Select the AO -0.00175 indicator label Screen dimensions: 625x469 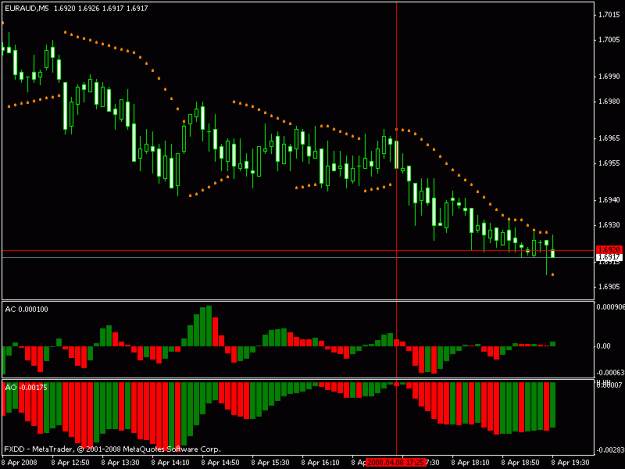point(26,387)
